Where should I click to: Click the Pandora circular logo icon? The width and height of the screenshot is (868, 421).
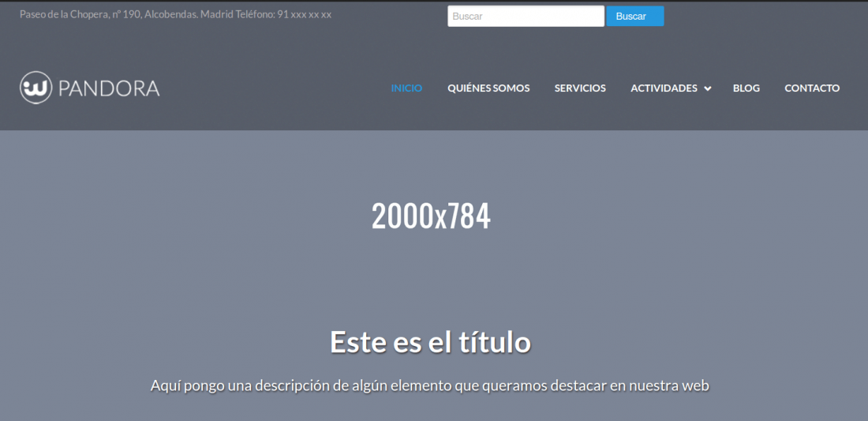pos(36,88)
